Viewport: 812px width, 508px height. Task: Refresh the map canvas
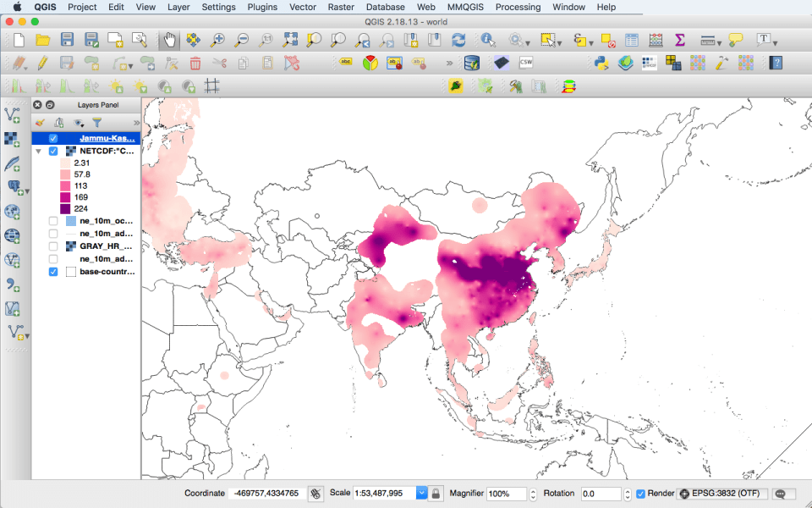click(458, 40)
